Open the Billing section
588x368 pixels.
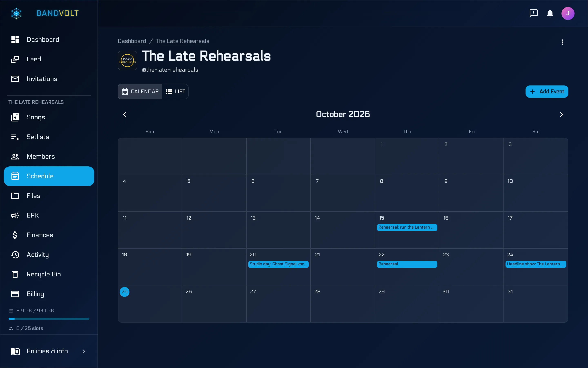click(x=49, y=294)
